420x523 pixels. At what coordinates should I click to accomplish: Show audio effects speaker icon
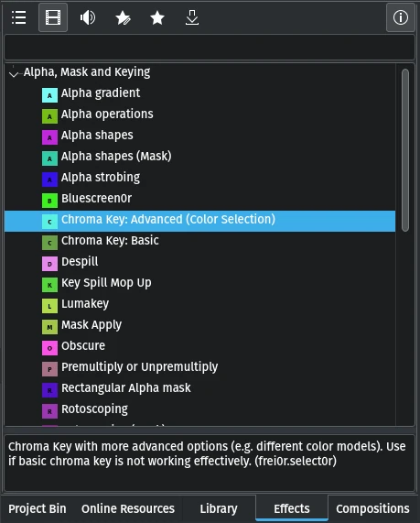[x=88, y=17]
